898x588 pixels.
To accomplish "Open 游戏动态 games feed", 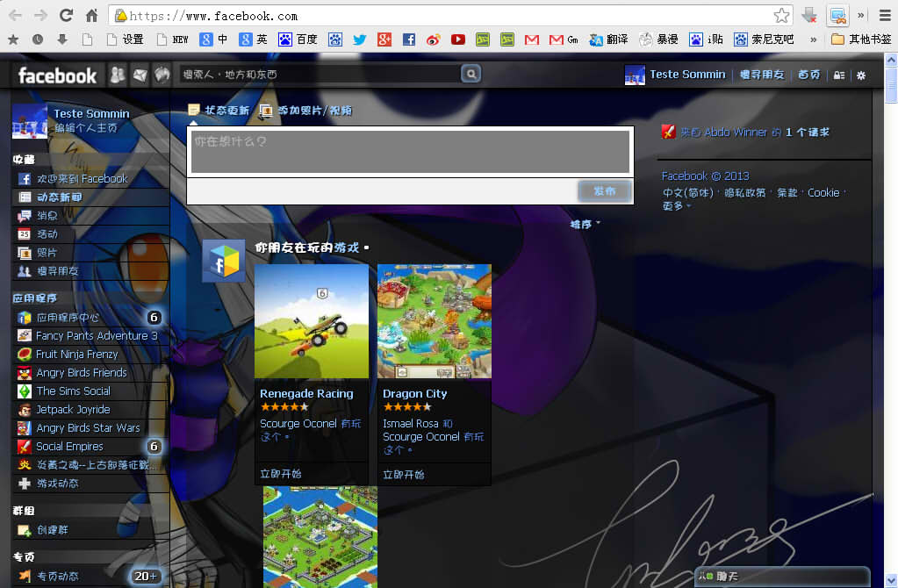I will coord(90,484).
